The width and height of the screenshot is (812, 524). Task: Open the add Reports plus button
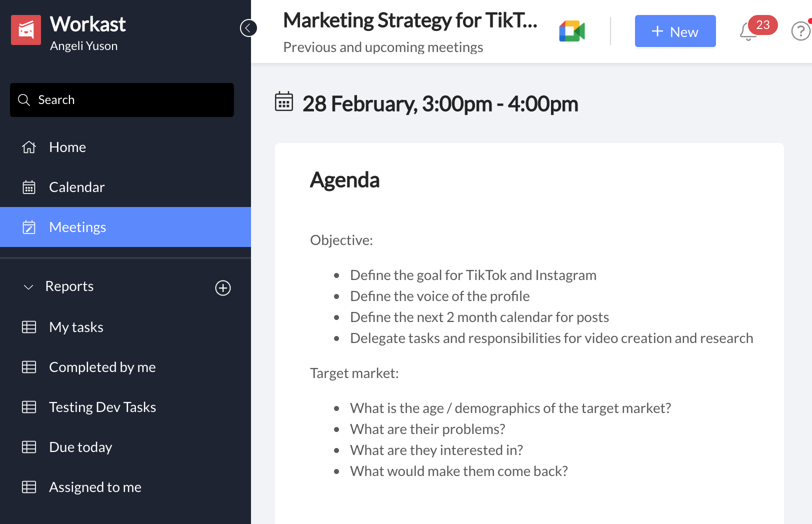pos(223,288)
